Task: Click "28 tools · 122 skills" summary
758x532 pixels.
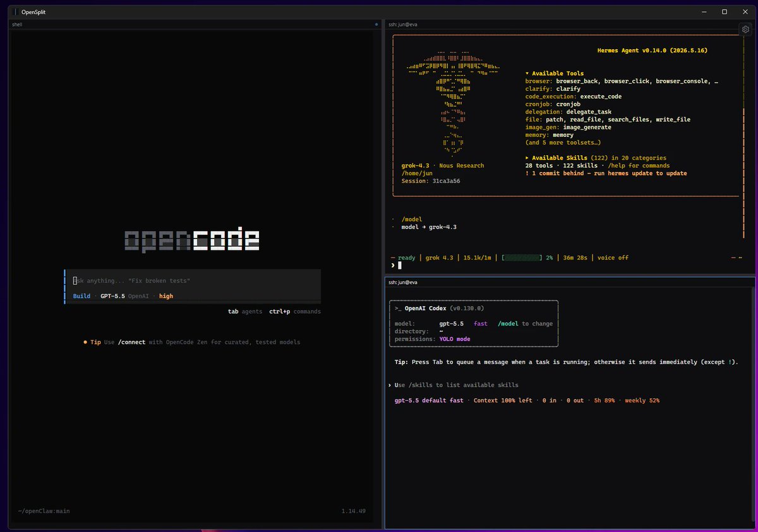Action: point(561,165)
